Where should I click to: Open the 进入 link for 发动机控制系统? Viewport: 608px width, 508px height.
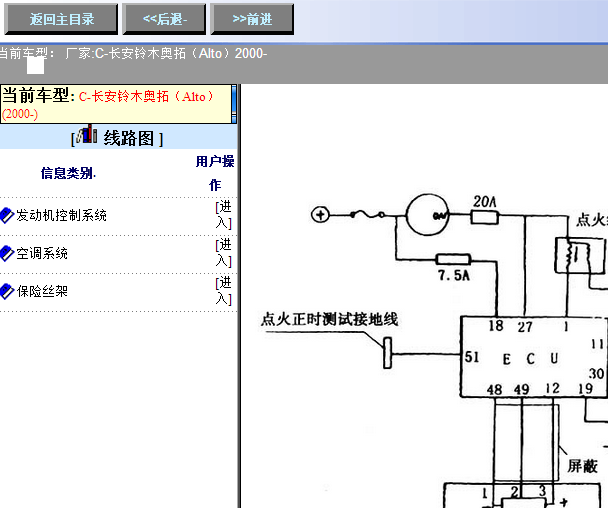tap(224, 215)
